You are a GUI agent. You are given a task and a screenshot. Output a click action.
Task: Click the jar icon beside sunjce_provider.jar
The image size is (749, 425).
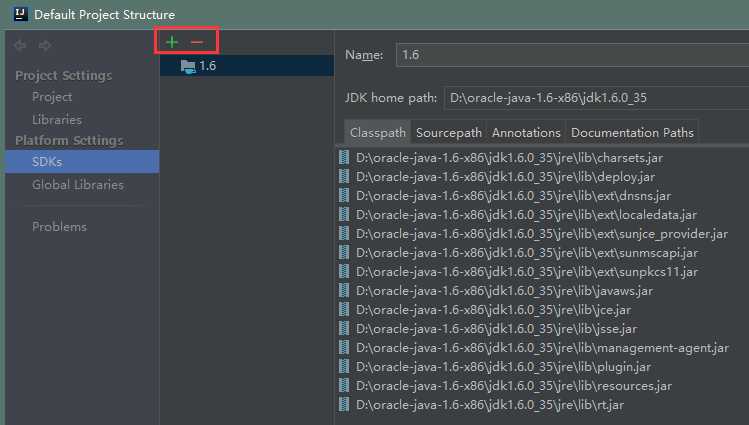[344, 233]
